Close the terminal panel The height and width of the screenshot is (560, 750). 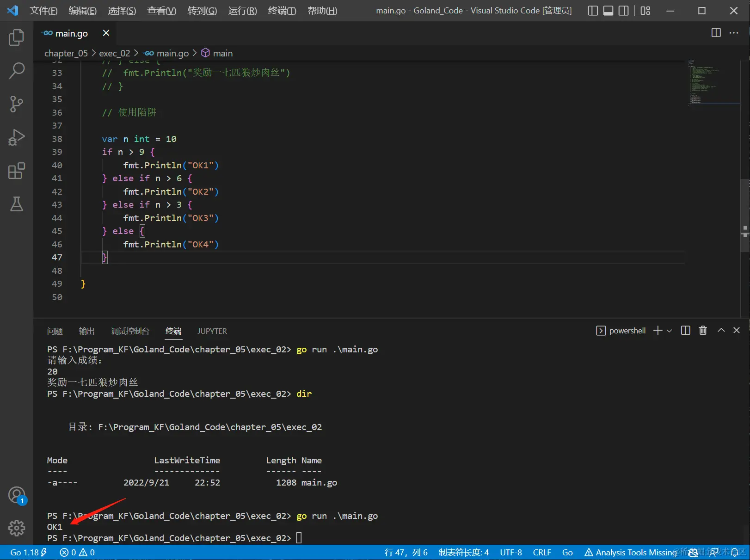point(737,330)
